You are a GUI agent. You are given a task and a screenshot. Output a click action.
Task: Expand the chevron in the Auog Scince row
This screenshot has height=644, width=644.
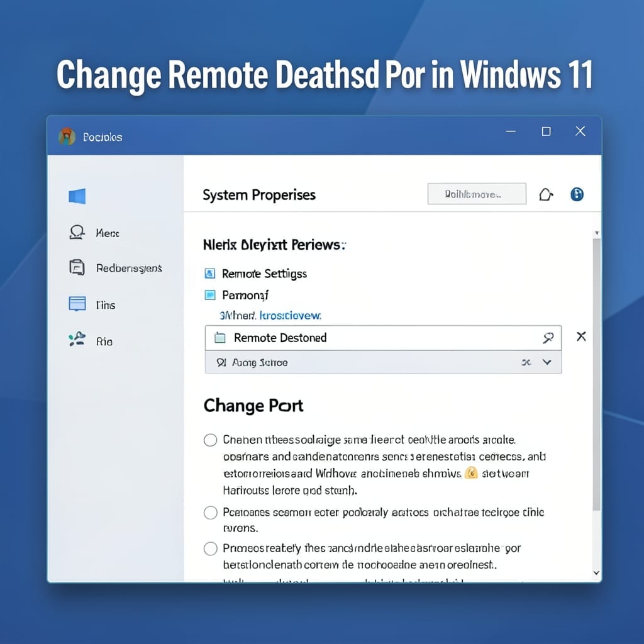pos(547,362)
